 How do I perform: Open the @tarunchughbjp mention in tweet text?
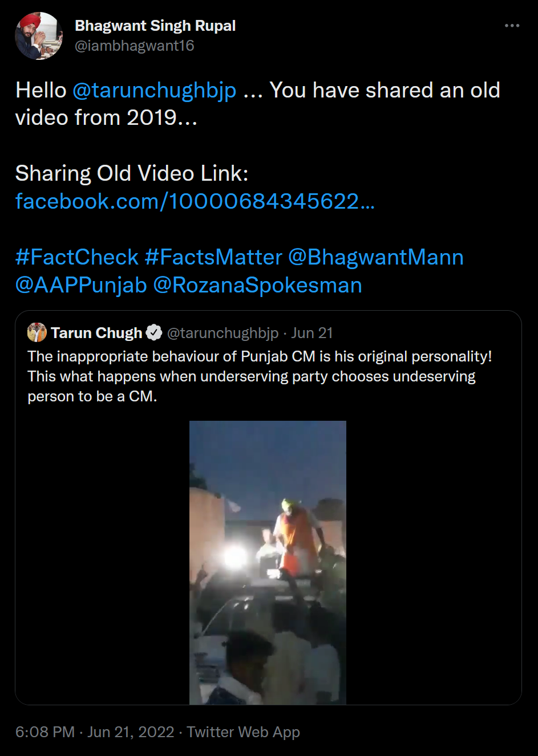click(154, 90)
